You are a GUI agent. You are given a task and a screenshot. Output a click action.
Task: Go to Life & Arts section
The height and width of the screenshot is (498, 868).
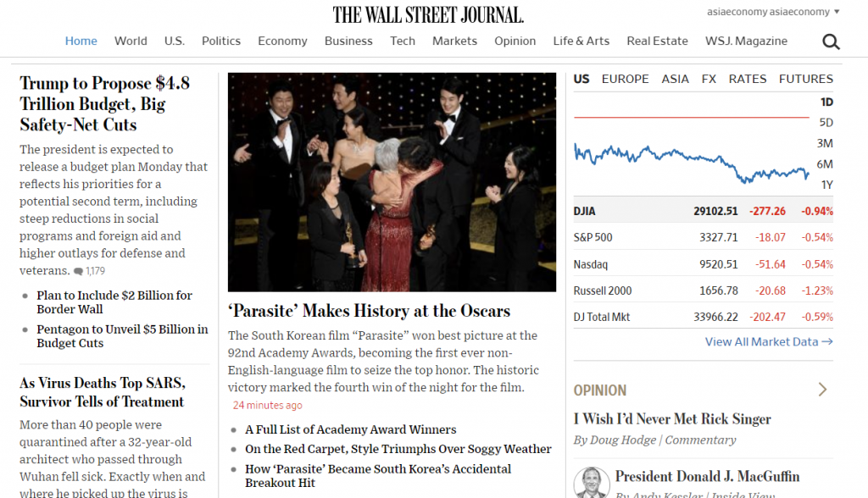[x=581, y=41]
